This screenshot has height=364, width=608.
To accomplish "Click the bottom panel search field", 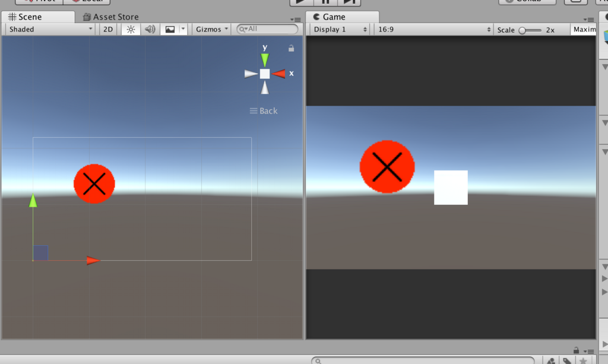I will pos(423,361).
